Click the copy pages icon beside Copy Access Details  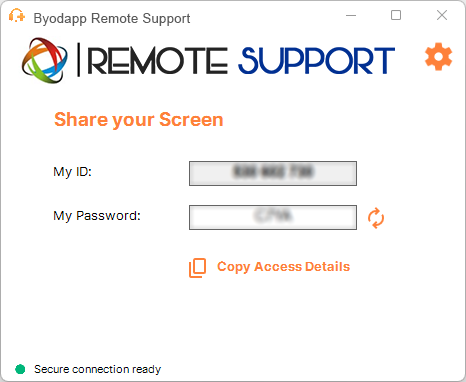point(197,268)
